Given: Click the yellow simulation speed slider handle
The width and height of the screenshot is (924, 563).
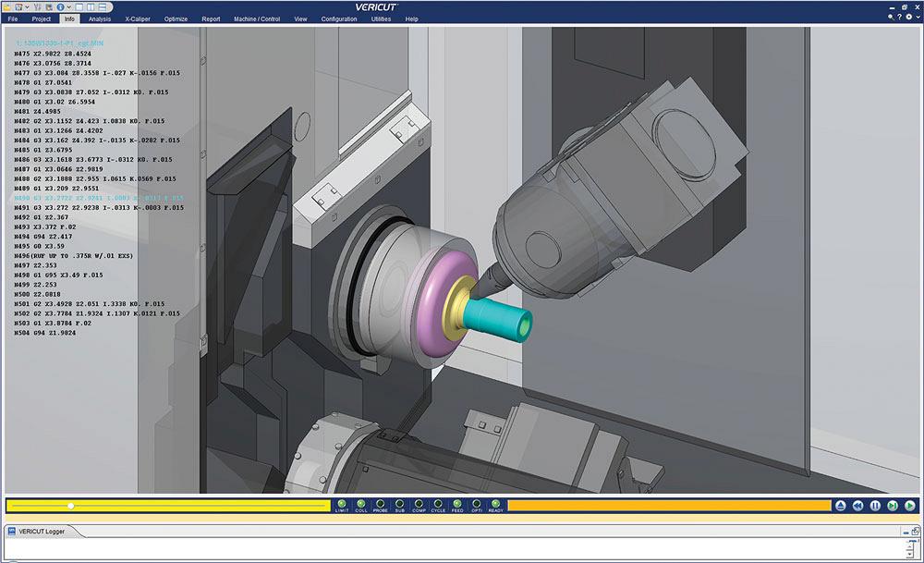Looking at the screenshot, I should pyautogui.click(x=70, y=506).
